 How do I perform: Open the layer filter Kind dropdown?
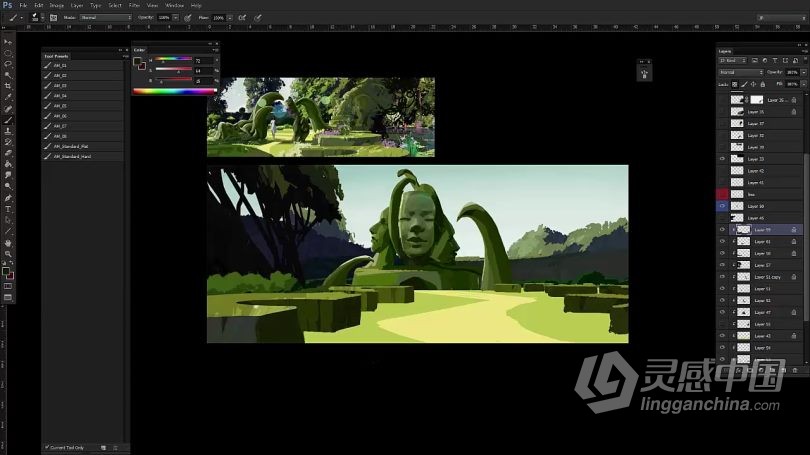pyautogui.click(x=733, y=60)
